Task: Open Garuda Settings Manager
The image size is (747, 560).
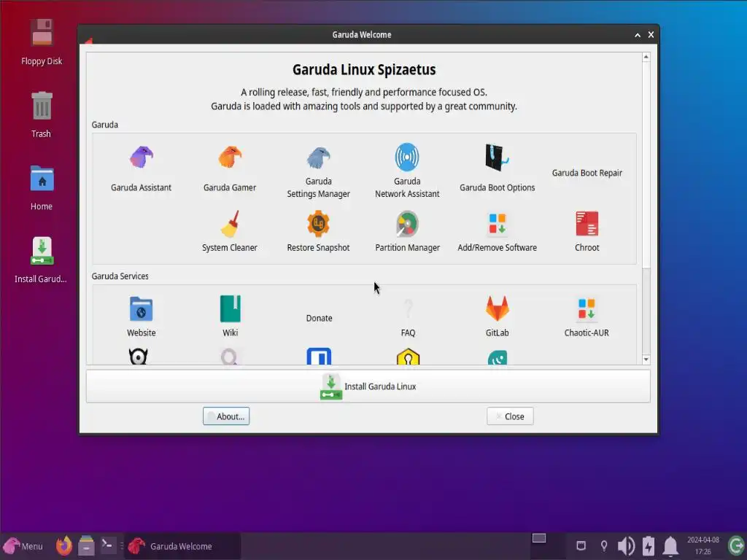Action: 318,172
